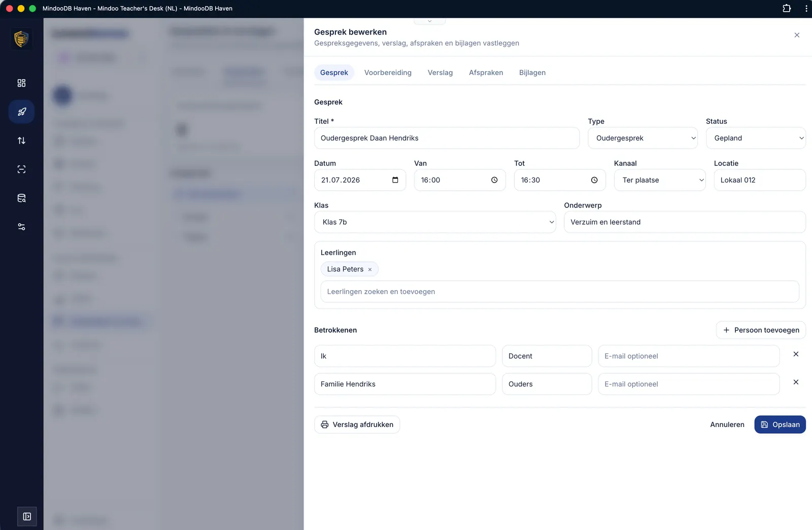Collapse the panel using top chevron handle

point(429,21)
